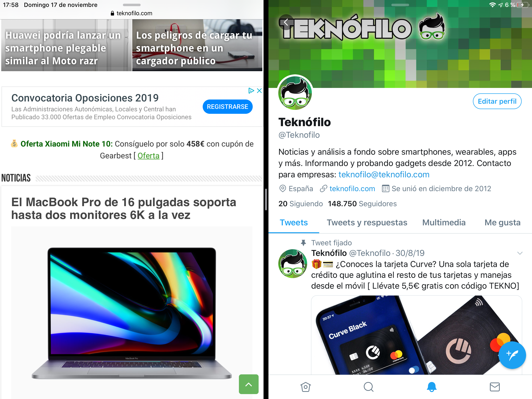View the 148.750 Seguidores list

point(362,204)
